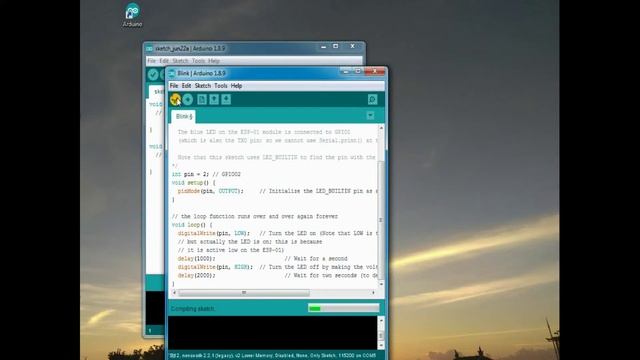Click Verify button in Blink window
This screenshot has width=640, height=360.
click(x=176, y=99)
